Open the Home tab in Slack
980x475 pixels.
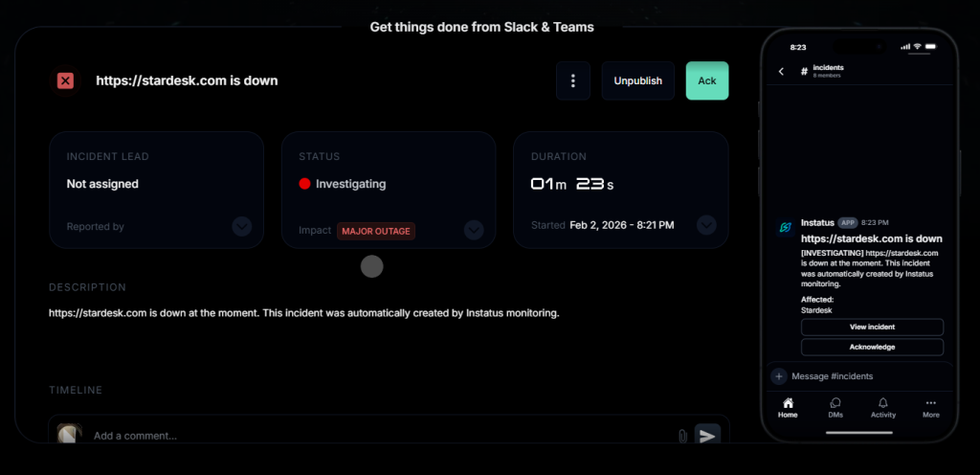click(788, 408)
